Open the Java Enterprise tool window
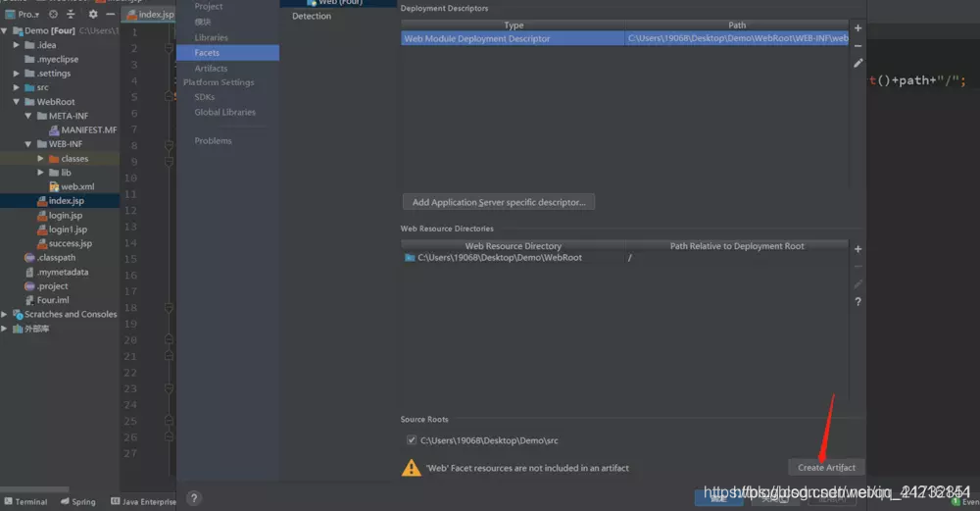The image size is (980, 511). (x=143, y=501)
